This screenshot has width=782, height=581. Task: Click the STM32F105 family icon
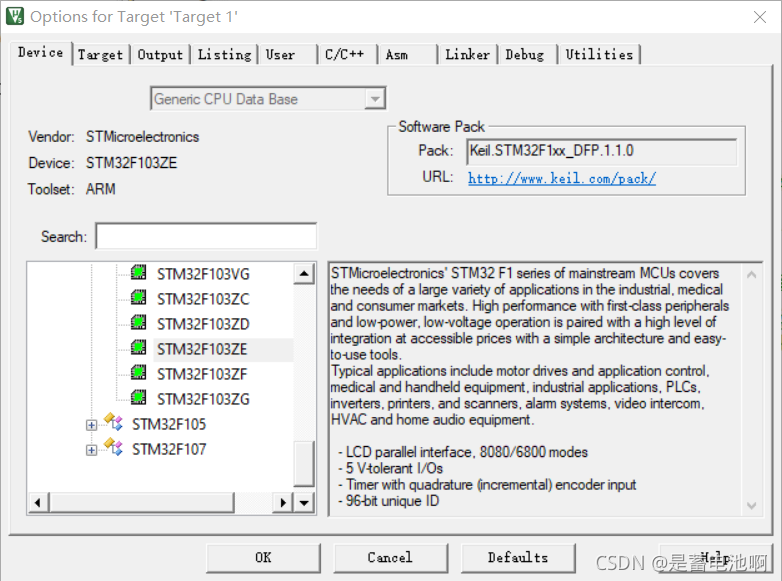114,422
